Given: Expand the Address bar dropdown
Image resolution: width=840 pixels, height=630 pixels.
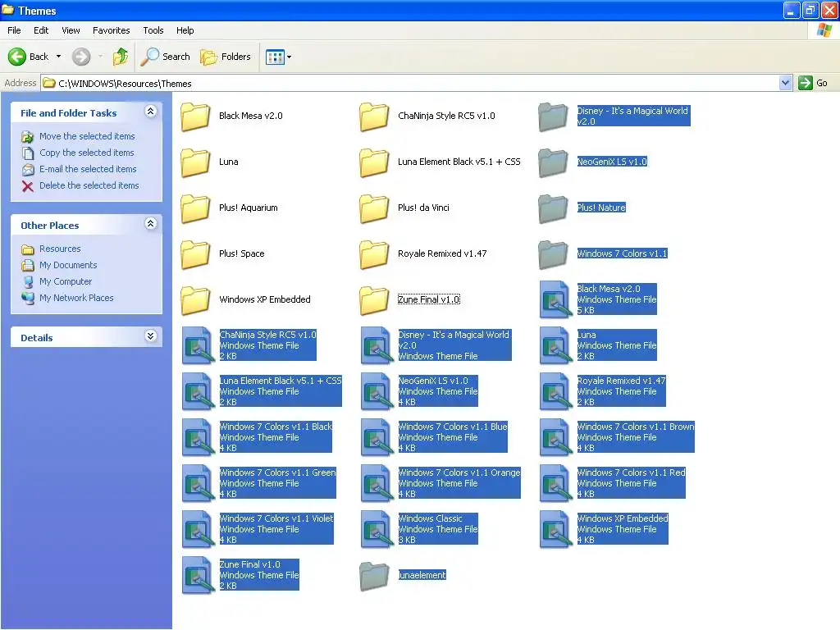Looking at the screenshot, I should pos(785,83).
